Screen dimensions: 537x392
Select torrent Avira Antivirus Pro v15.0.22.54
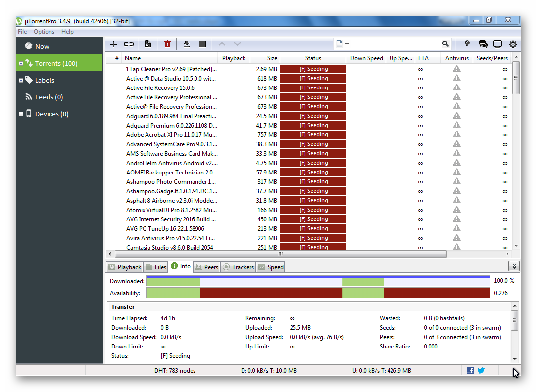170,238
